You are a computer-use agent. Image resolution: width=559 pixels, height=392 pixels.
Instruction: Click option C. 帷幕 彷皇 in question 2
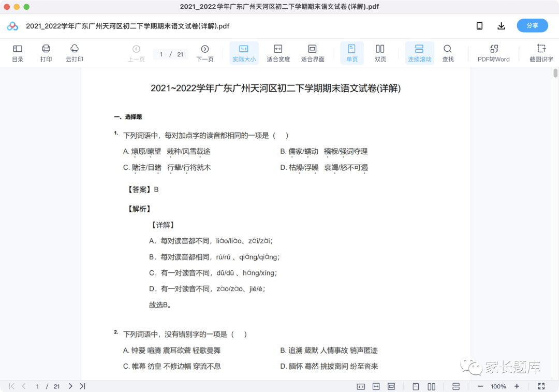point(172,366)
